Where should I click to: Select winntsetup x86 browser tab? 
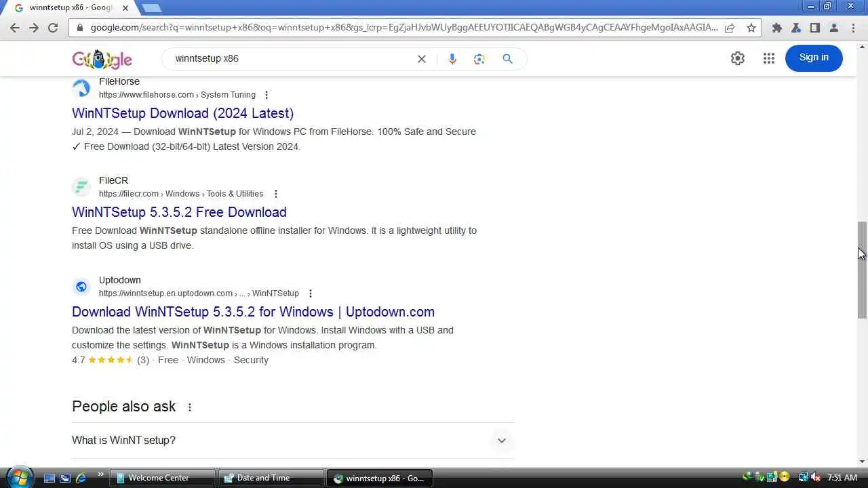tap(71, 7)
